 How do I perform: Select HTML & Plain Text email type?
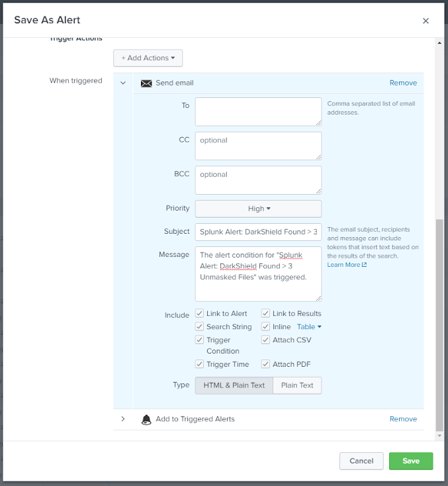click(x=234, y=385)
